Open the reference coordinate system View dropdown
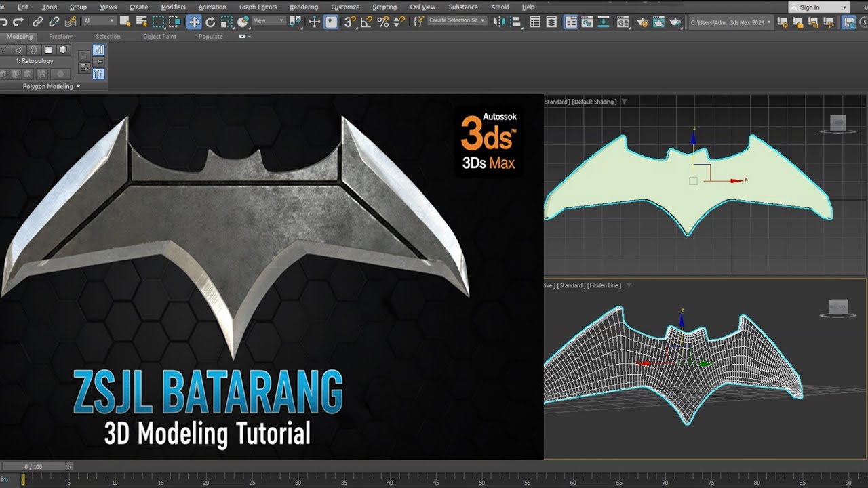 269,21
